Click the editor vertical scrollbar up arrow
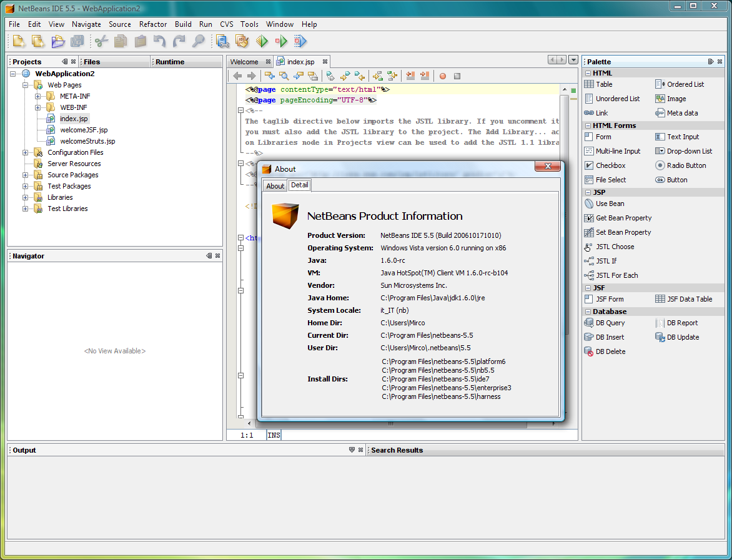The width and height of the screenshot is (732, 560). (565, 89)
